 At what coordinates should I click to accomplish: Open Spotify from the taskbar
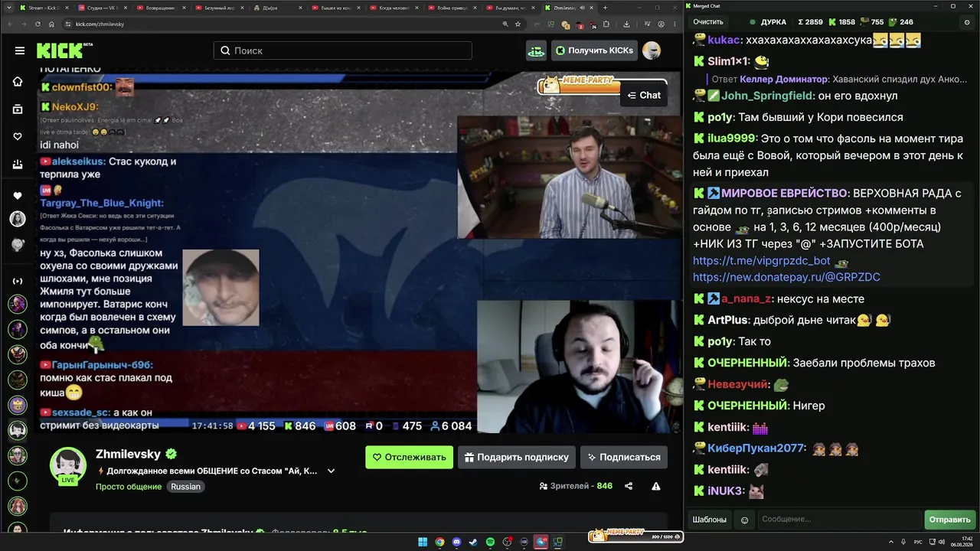(491, 542)
